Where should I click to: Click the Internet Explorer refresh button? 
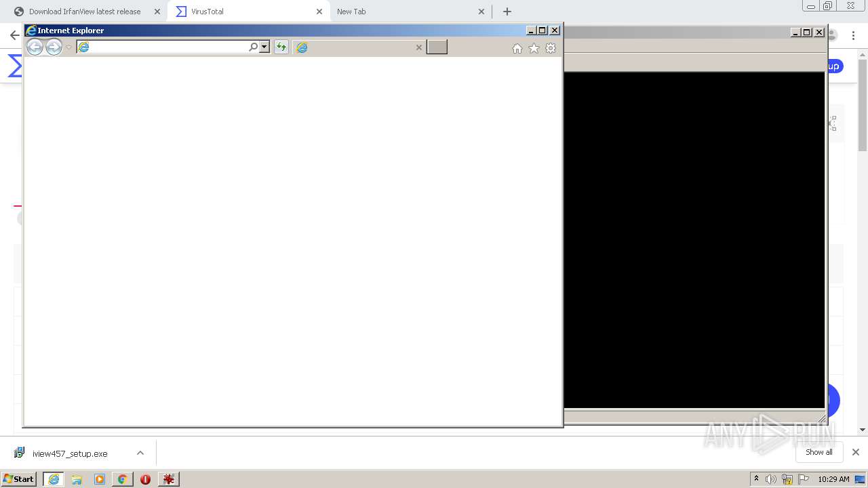click(281, 47)
